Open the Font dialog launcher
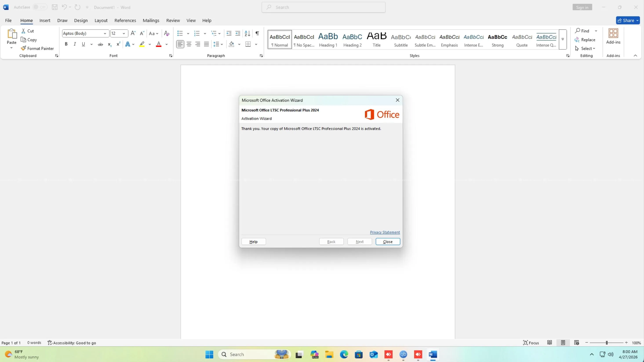 coord(171,56)
